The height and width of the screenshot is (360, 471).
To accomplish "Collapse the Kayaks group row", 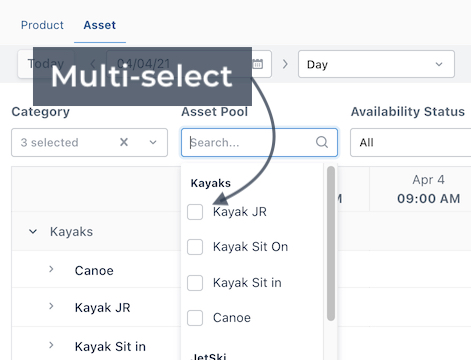I will (33, 231).
